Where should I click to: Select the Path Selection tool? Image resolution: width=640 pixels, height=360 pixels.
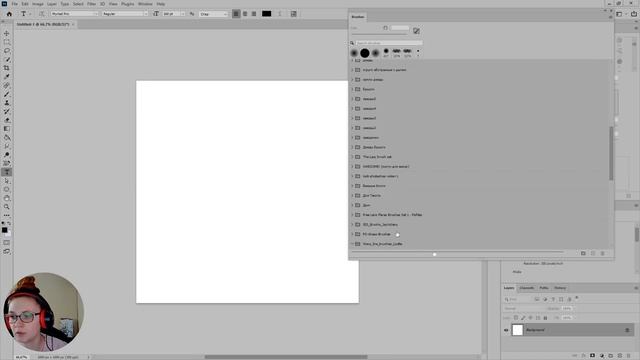(7, 181)
